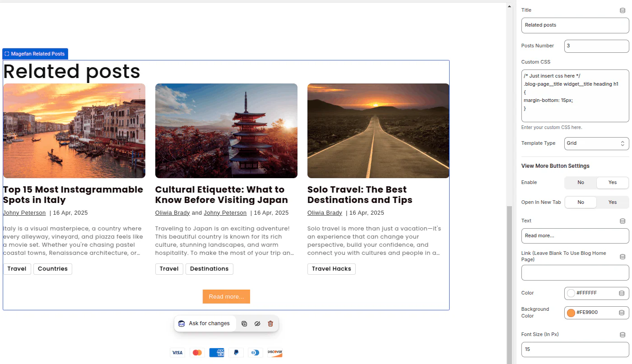The image size is (632, 364).
Task: Click the dynamic source icon inside the Color field
Action: (x=622, y=293)
